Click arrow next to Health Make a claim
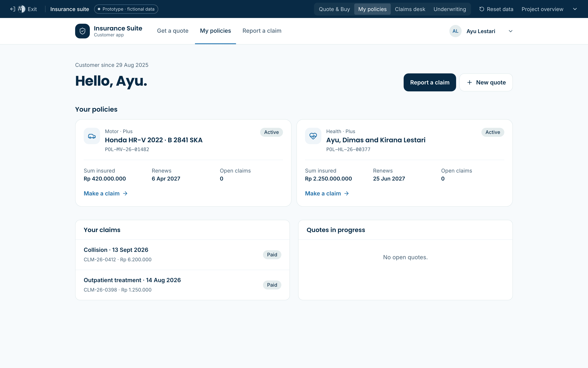Image resolution: width=588 pixels, height=368 pixels. pyautogui.click(x=346, y=193)
